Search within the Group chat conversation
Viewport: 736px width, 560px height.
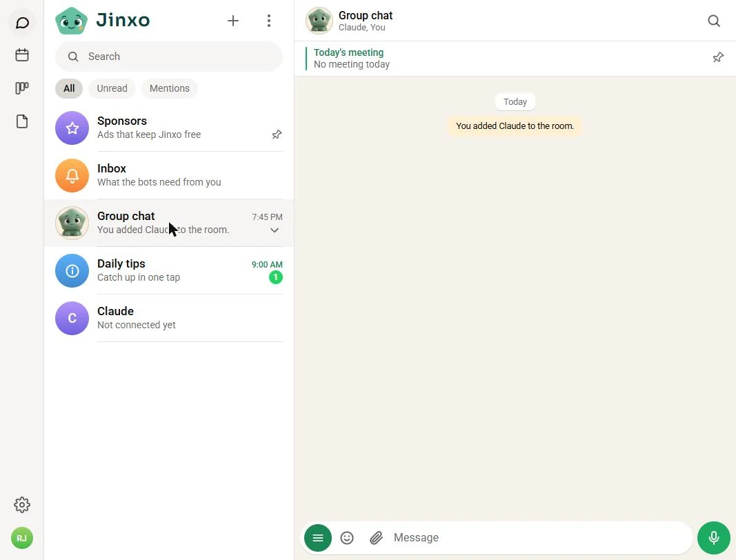pyautogui.click(x=713, y=21)
